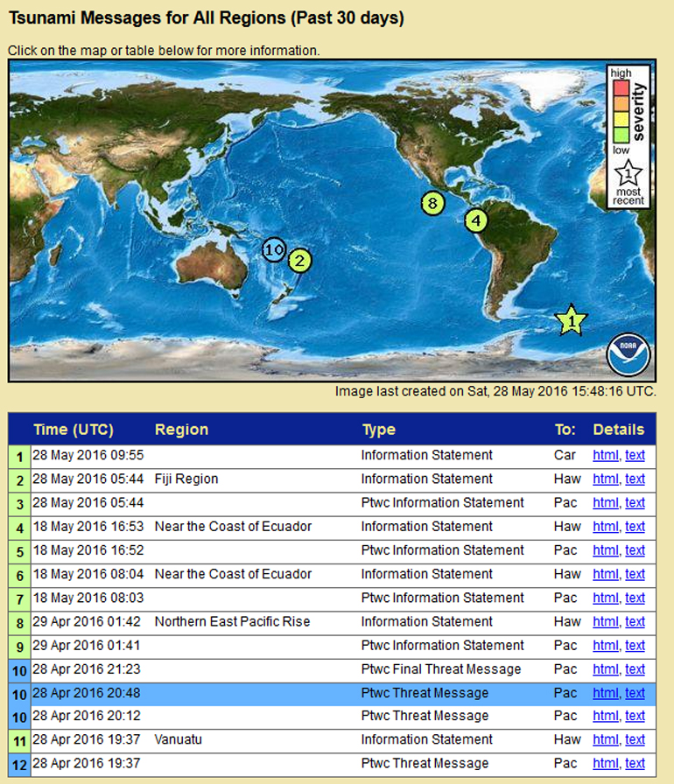The width and height of the screenshot is (674, 784).
Task: Open html details for Vanuatu Information Statement
Action: click(605, 740)
